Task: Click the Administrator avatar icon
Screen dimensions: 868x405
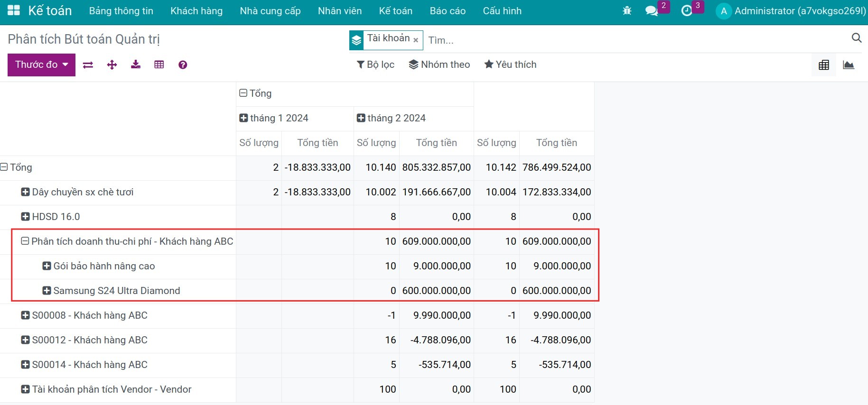Action: [724, 11]
